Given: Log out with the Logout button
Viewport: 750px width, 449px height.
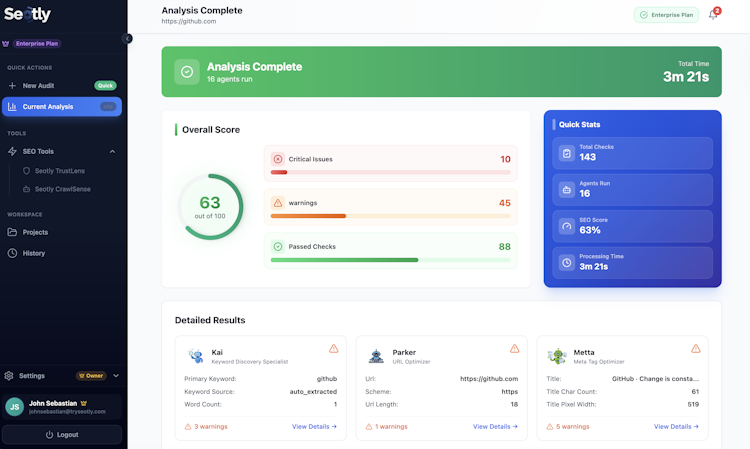Looking at the screenshot, I should (x=62, y=435).
